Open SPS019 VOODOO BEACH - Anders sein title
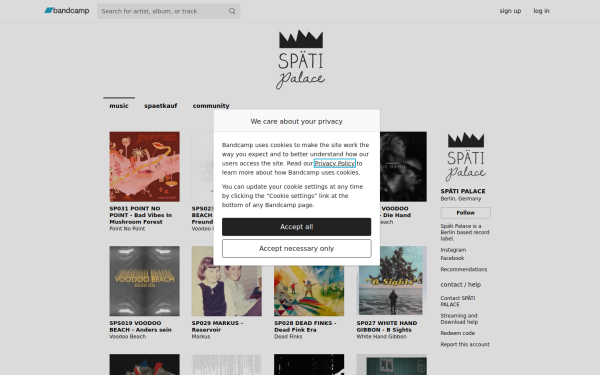Image resolution: width=600 pixels, height=375 pixels. 140,326
